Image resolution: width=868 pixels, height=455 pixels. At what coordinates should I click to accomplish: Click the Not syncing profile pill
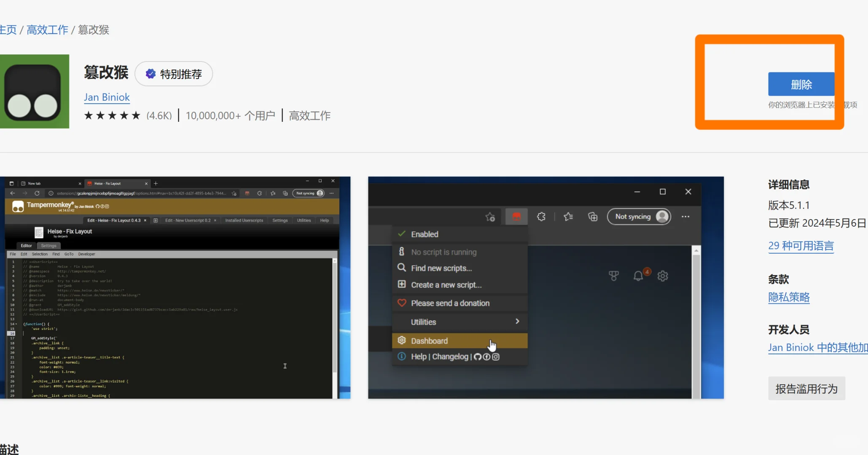pos(639,217)
